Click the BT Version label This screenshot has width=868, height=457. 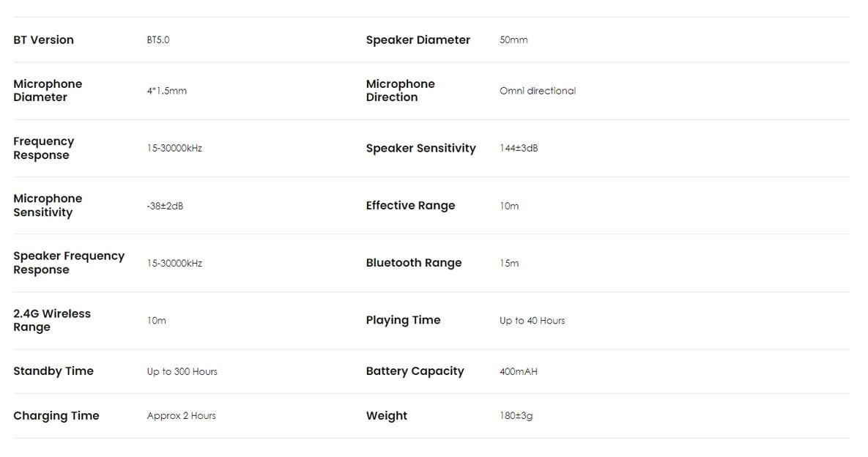(x=43, y=40)
